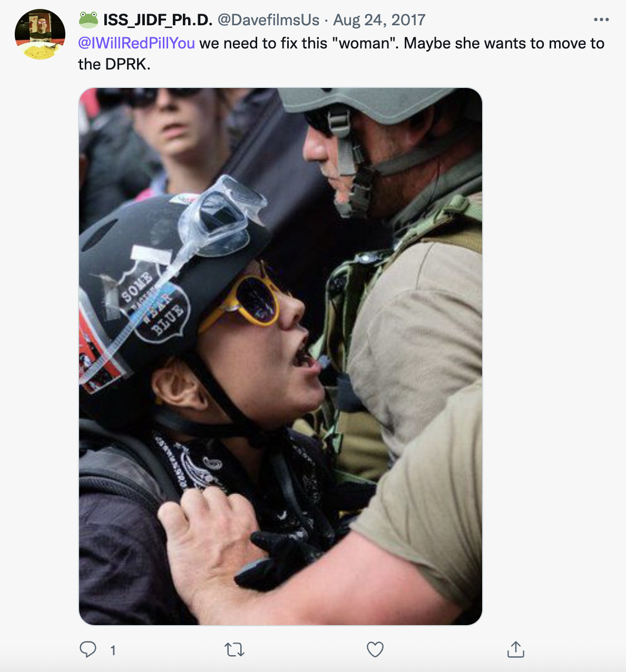Screen dimensions: 626x672
Task: Like the tweet with the heart icon
Action: 375,650
